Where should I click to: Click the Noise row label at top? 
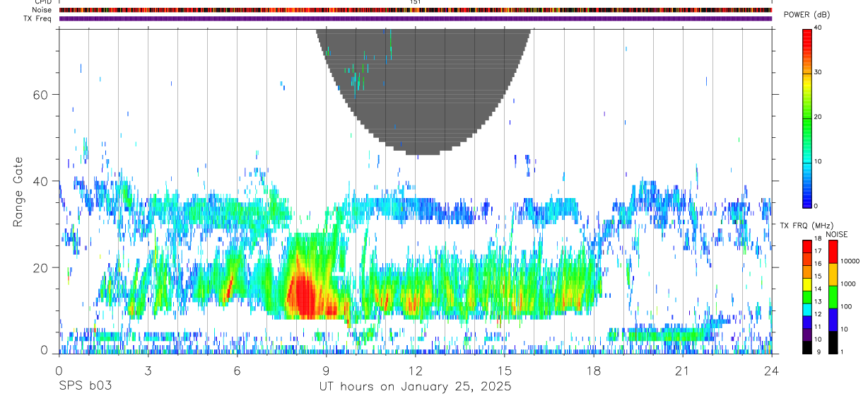(42, 10)
